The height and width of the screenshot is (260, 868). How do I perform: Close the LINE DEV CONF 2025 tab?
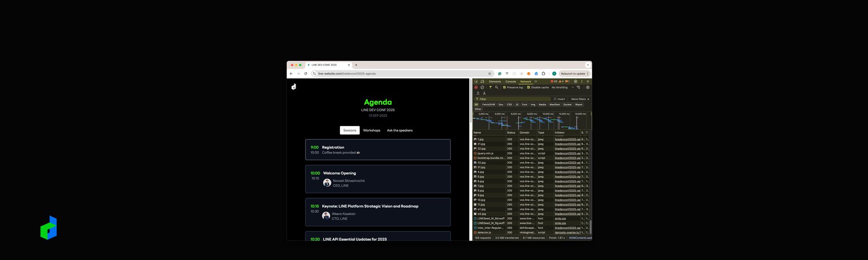(349, 65)
